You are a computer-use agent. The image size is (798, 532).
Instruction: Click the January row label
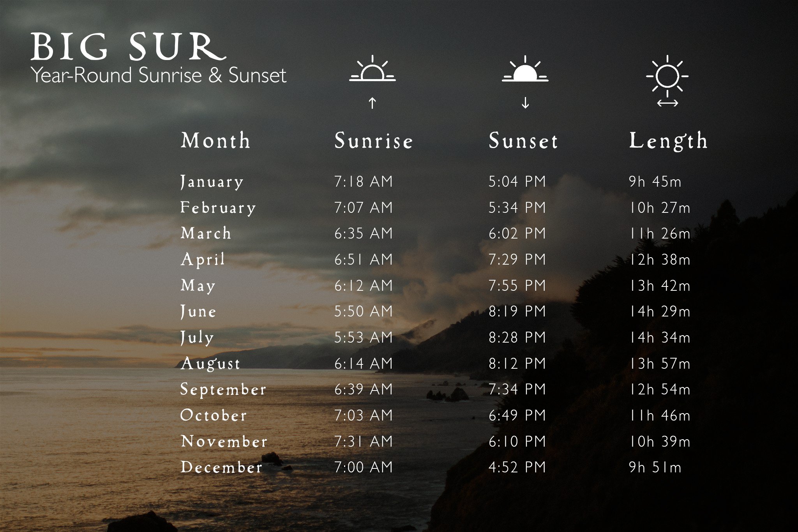(x=212, y=182)
